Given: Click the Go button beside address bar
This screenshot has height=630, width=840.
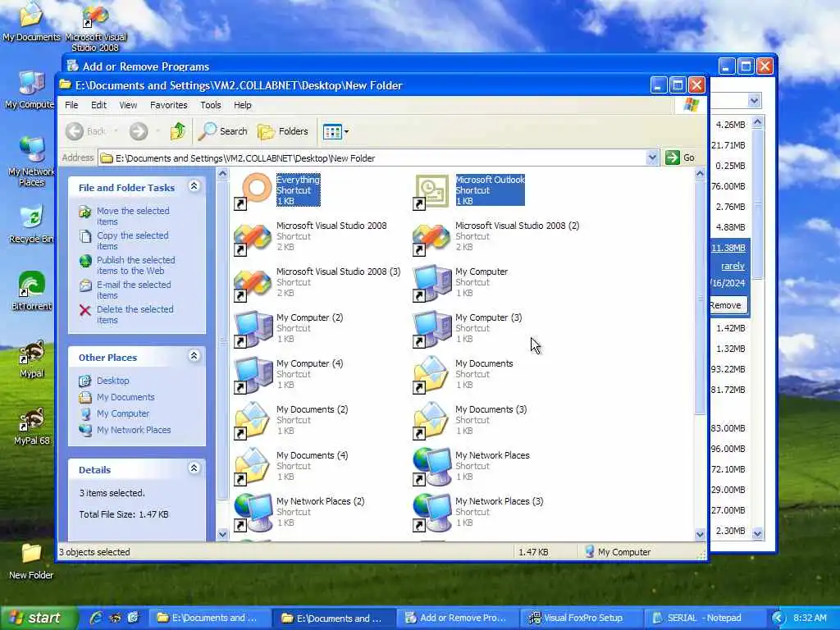Looking at the screenshot, I should pos(680,157).
